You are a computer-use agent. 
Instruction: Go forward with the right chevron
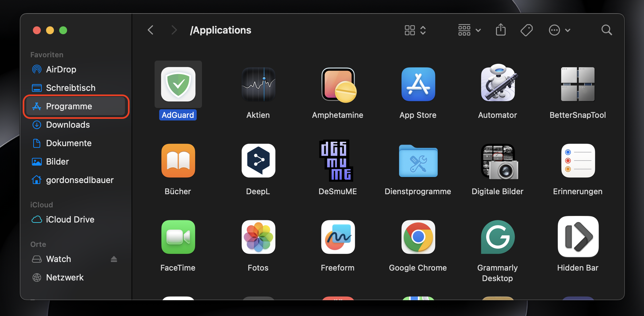[174, 30]
